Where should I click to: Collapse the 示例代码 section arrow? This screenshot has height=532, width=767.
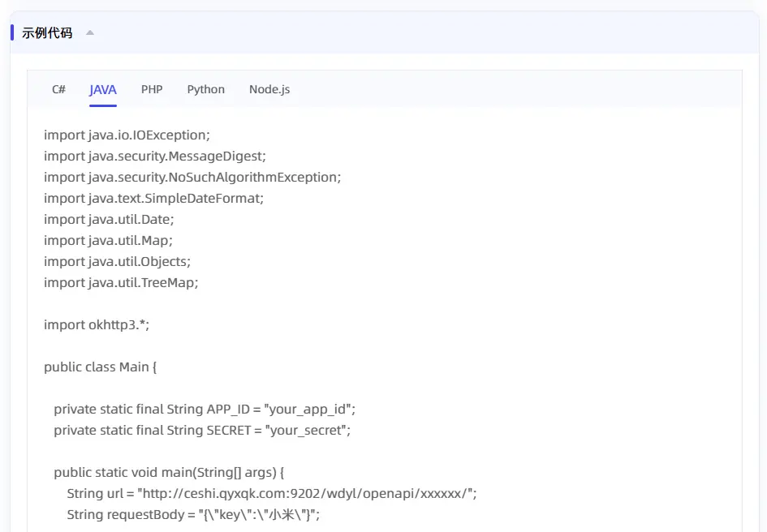tap(90, 33)
